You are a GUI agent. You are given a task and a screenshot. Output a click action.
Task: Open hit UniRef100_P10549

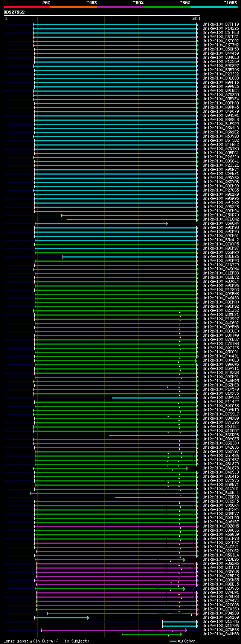point(221,389)
